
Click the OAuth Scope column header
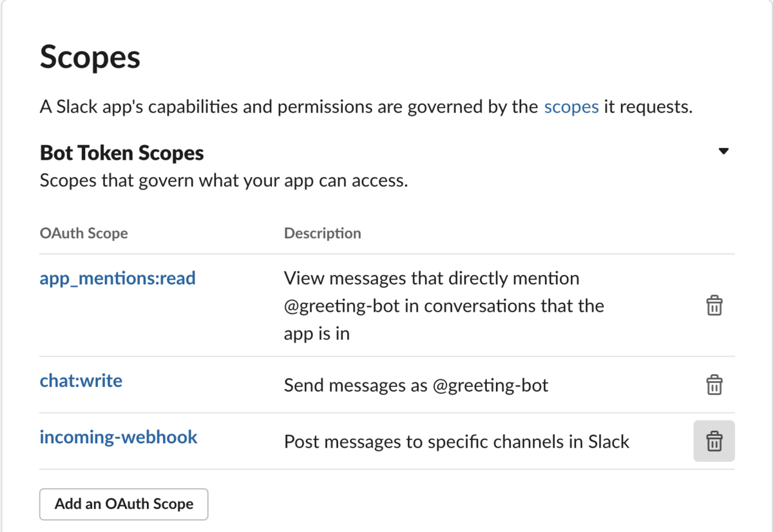point(84,233)
